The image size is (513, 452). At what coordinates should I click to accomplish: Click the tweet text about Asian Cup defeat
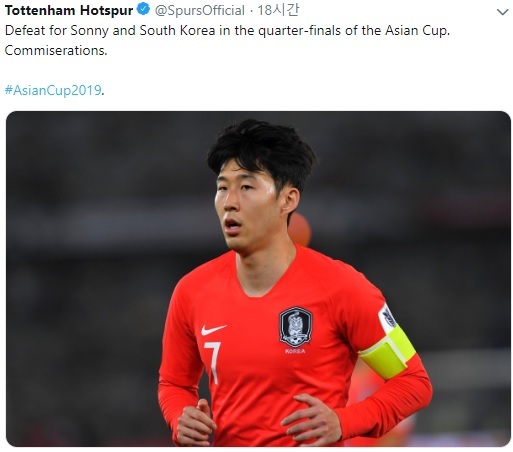click(x=227, y=40)
